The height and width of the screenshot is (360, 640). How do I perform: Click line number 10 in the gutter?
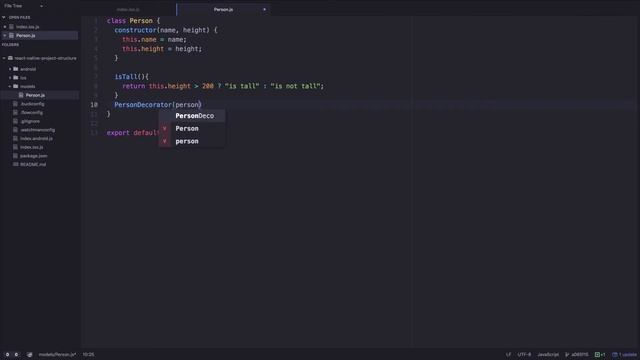[x=94, y=105]
